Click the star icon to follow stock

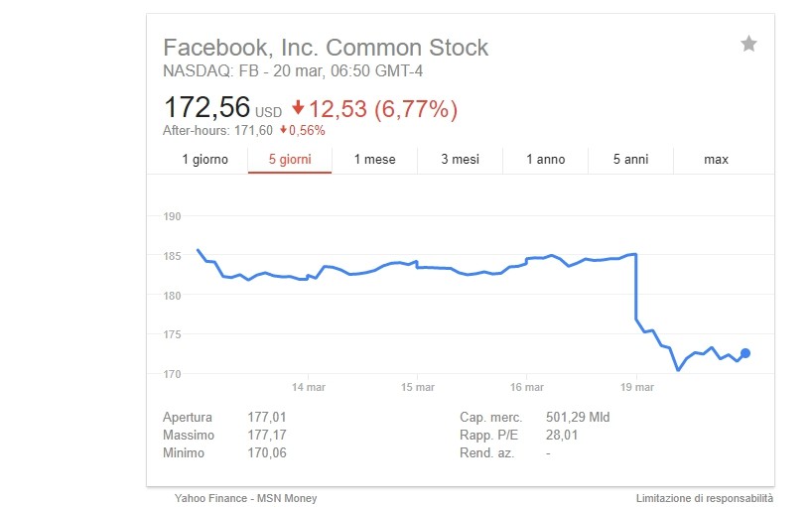pyautogui.click(x=748, y=44)
